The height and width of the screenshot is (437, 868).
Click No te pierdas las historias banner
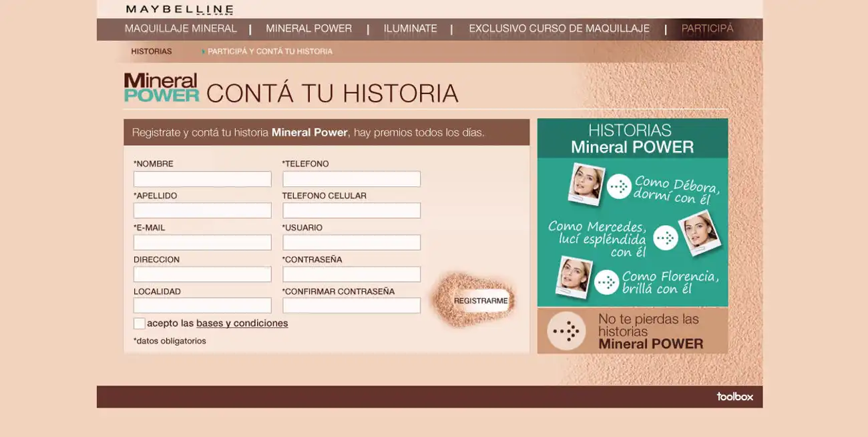pyautogui.click(x=632, y=331)
